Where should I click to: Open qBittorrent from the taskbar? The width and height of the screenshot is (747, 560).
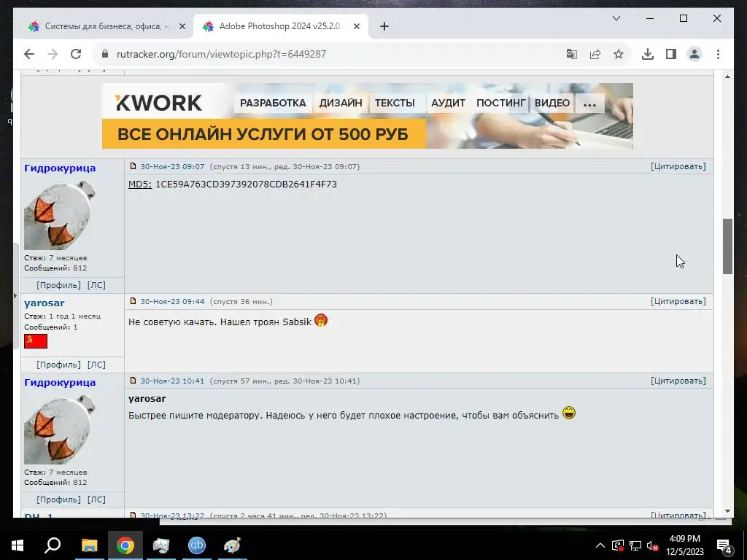(x=197, y=545)
